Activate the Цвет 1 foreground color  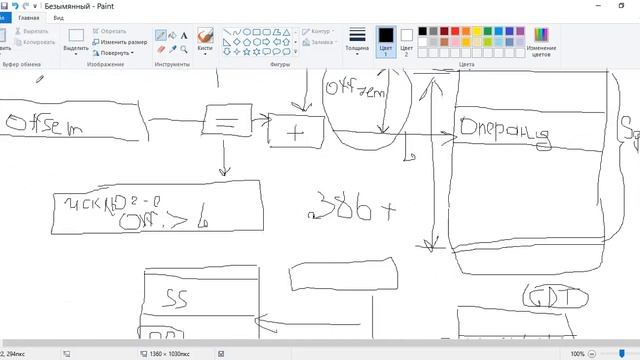pos(386,42)
